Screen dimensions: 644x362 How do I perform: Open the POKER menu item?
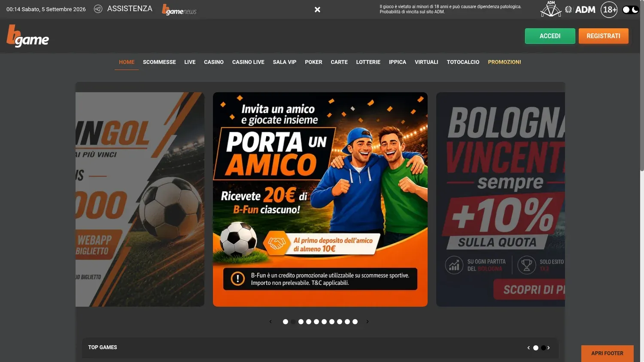[x=313, y=62]
